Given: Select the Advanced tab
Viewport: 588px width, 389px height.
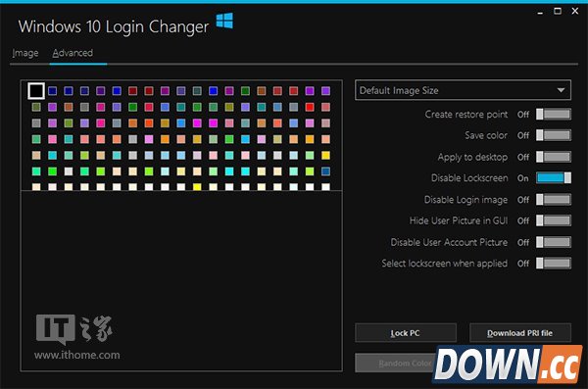Looking at the screenshot, I should [73, 53].
